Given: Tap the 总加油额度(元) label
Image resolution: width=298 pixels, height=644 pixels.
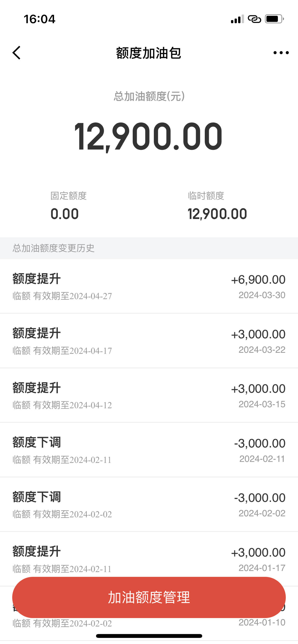Looking at the screenshot, I should [x=149, y=96].
